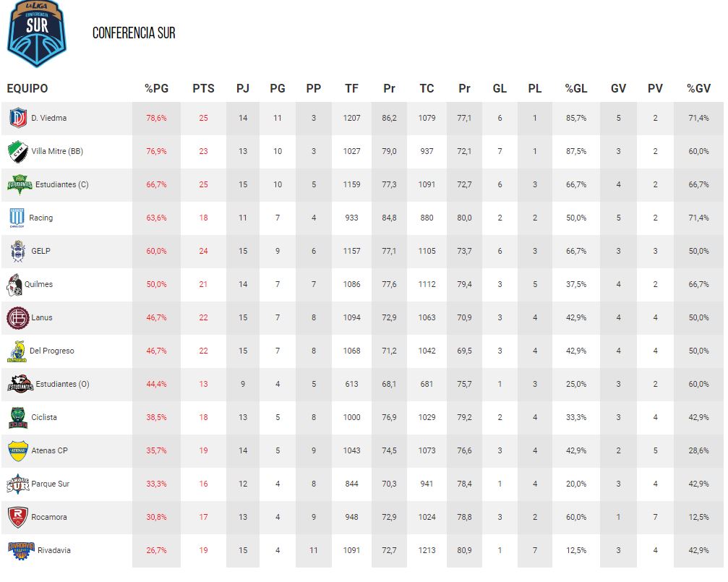The height and width of the screenshot is (582, 728).
Task: Click the Villa Mitre (BB) team crest
Action: coord(18,151)
